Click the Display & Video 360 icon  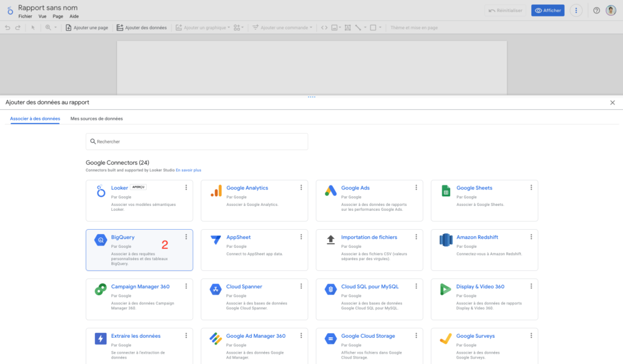[x=445, y=289]
